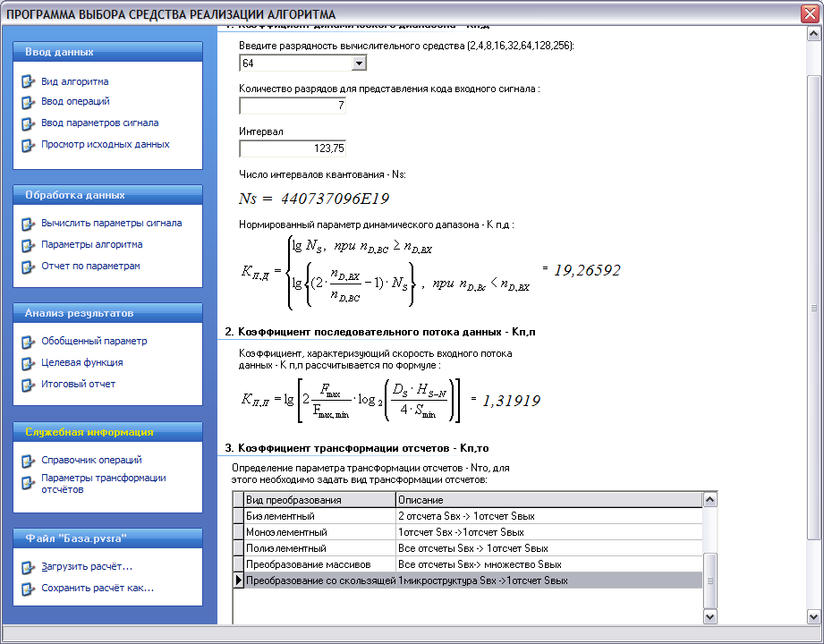Open Целевая функция link
The image size is (824, 644).
[82, 362]
